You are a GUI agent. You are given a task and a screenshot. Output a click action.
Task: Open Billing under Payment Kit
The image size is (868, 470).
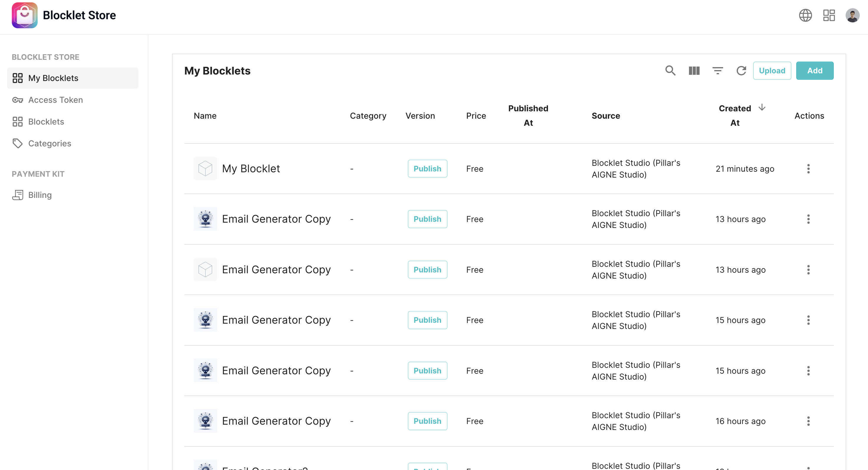point(40,195)
